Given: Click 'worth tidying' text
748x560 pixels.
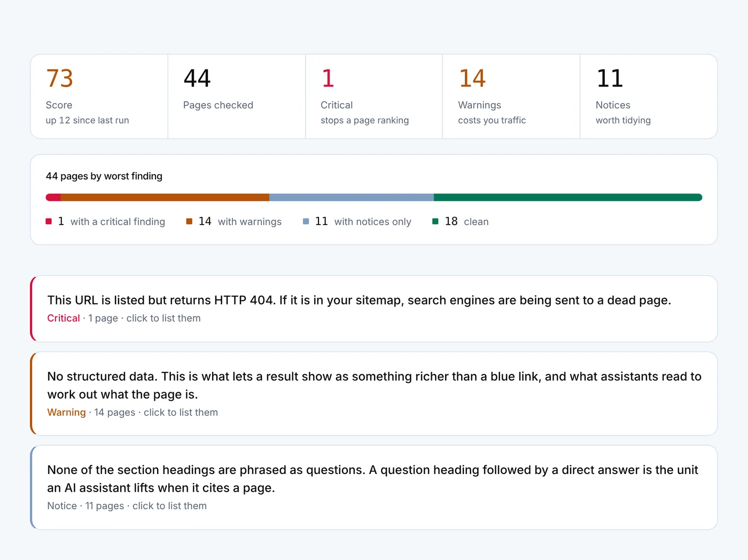Looking at the screenshot, I should click(x=623, y=120).
